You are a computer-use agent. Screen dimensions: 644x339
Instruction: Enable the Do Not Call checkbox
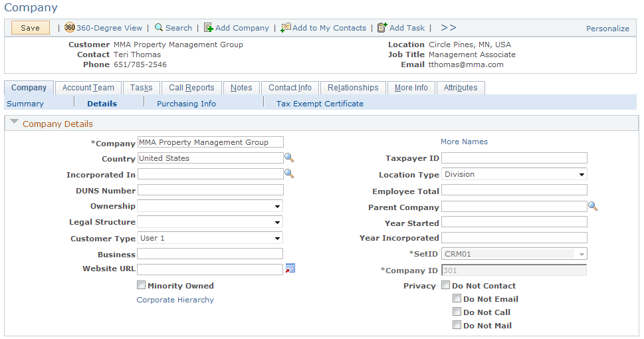457,312
